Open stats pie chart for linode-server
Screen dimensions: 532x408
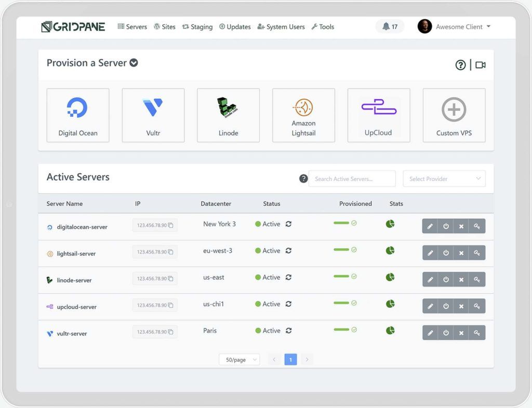pos(390,277)
